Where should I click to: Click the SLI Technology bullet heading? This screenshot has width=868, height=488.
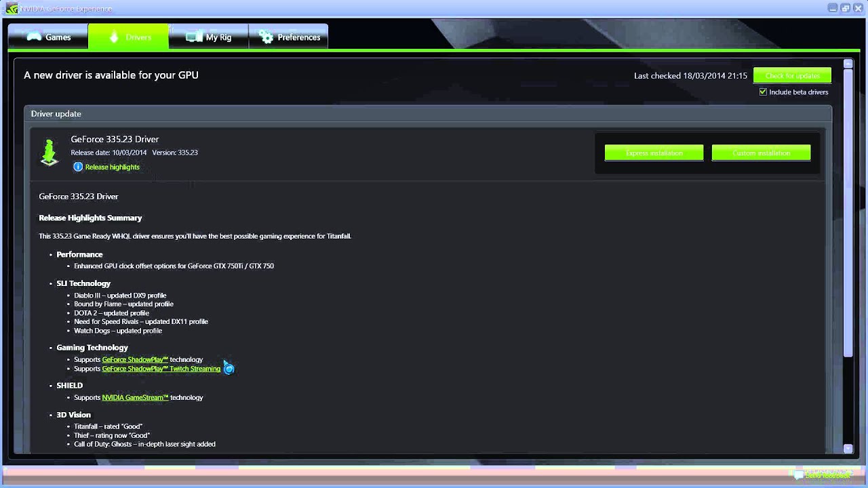pyautogui.click(x=83, y=283)
